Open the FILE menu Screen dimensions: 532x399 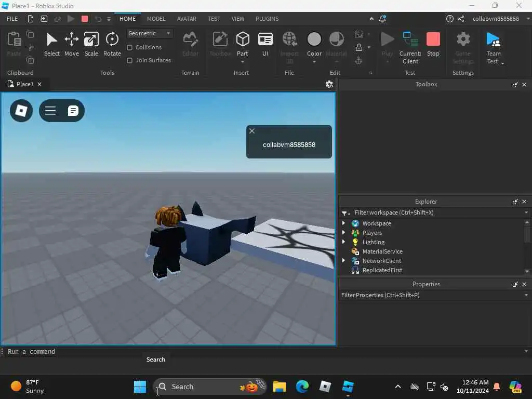pyautogui.click(x=12, y=19)
